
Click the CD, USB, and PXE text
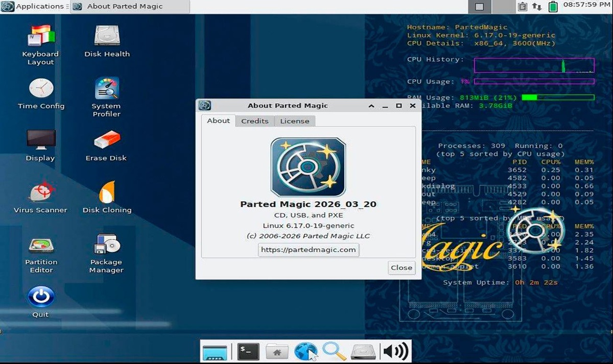coord(309,215)
